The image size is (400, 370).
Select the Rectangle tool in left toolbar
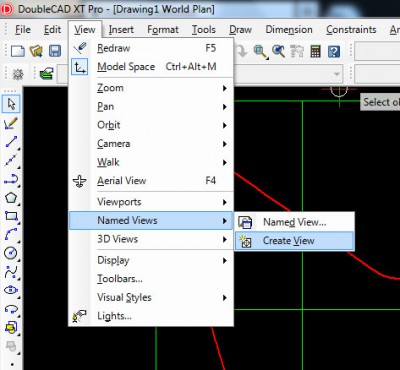coord(11,216)
